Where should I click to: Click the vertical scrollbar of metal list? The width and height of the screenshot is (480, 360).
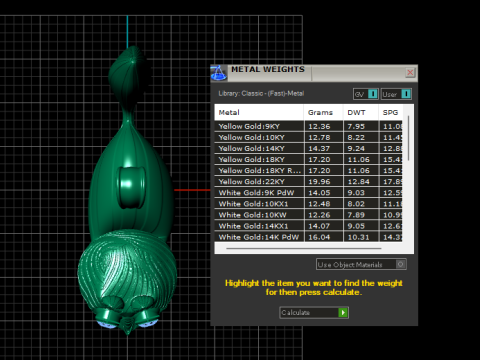click(x=408, y=138)
